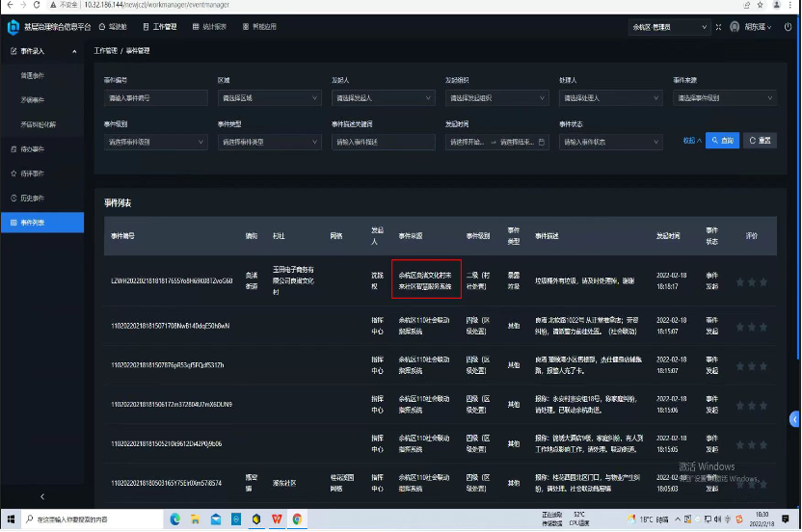Click the 事件编号 event number input field
Screen dimensions: 802x532
pos(155,98)
